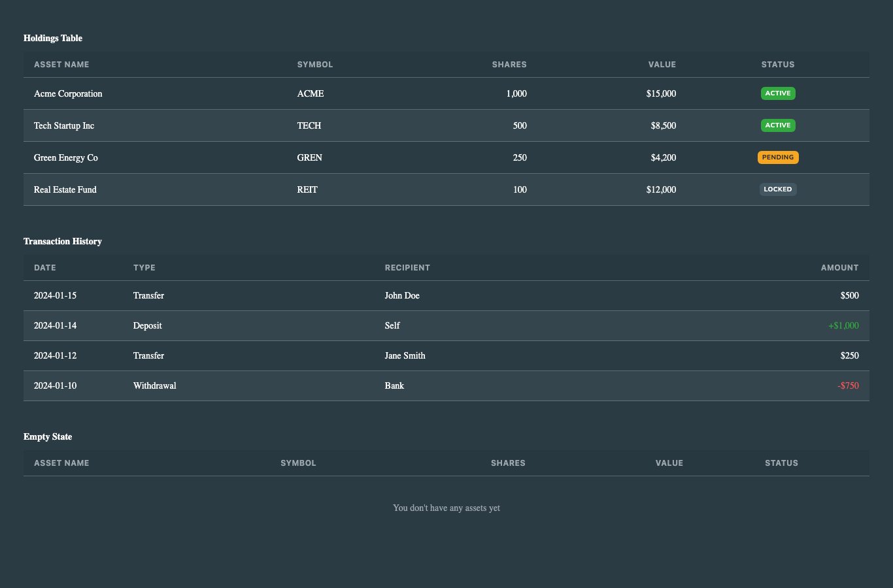Click the PENDING status badge

[x=778, y=157]
